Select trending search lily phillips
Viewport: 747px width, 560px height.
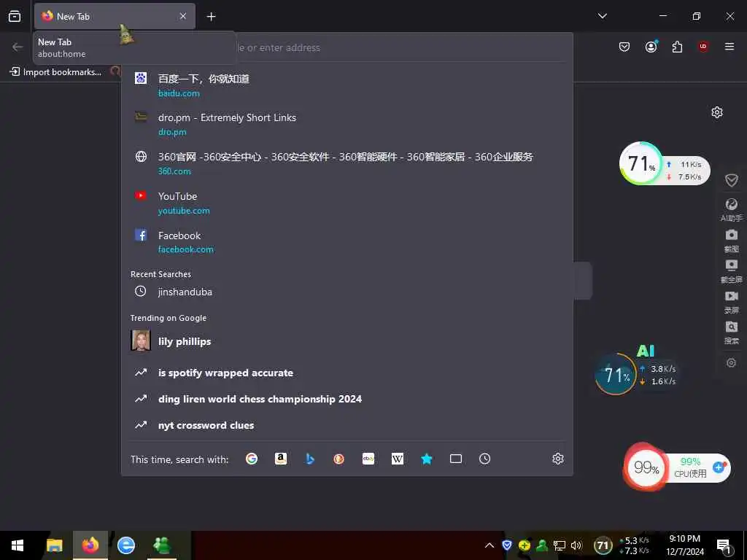(x=347, y=341)
